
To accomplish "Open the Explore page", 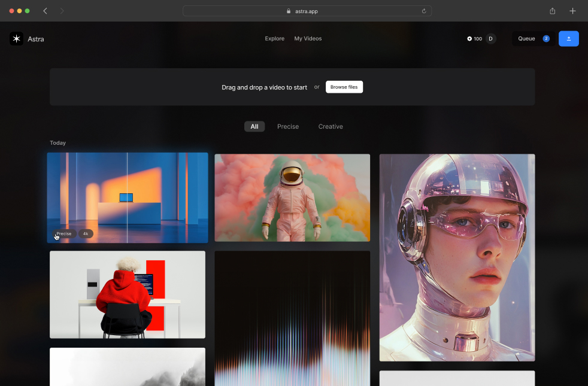I will tap(274, 38).
